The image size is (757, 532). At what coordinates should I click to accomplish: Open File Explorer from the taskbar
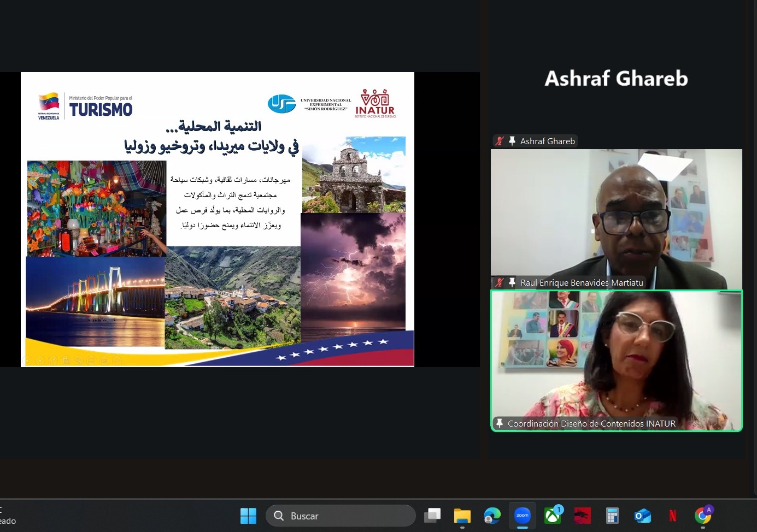(462, 516)
